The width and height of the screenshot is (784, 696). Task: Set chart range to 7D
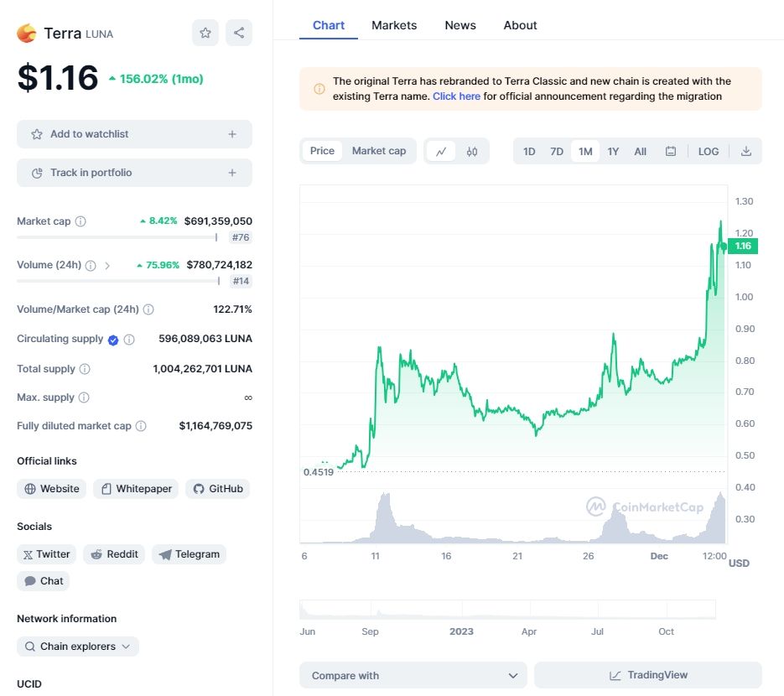coord(557,152)
